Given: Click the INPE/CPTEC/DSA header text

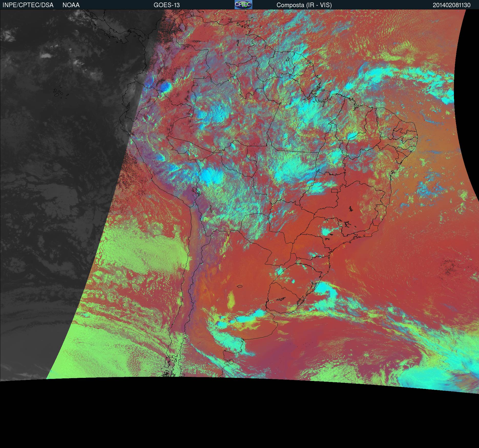Looking at the screenshot, I should pos(28,5).
